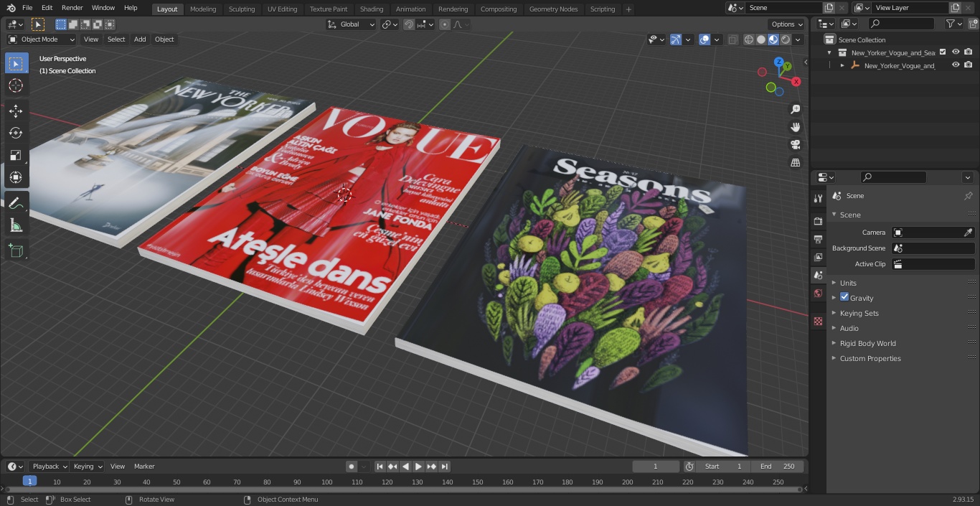The height and width of the screenshot is (506, 980).
Task: Switch to the Modeling workspace tab
Action: pos(203,9)
